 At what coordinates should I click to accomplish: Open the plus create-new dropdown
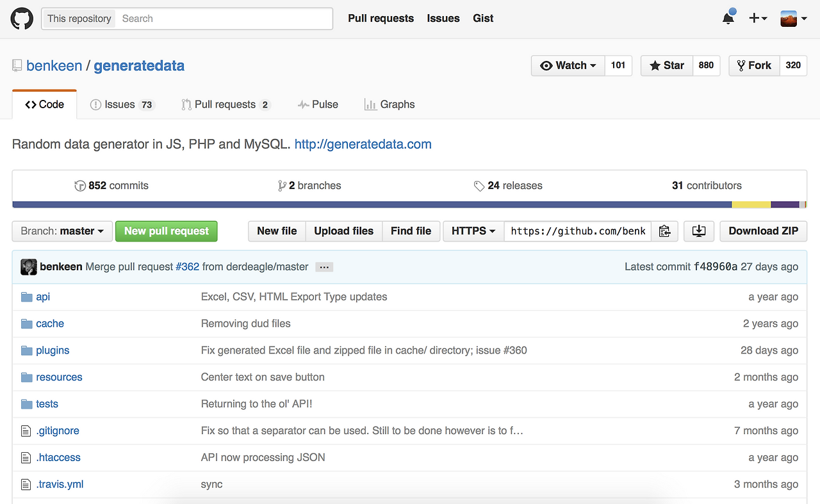click(758, 19)
